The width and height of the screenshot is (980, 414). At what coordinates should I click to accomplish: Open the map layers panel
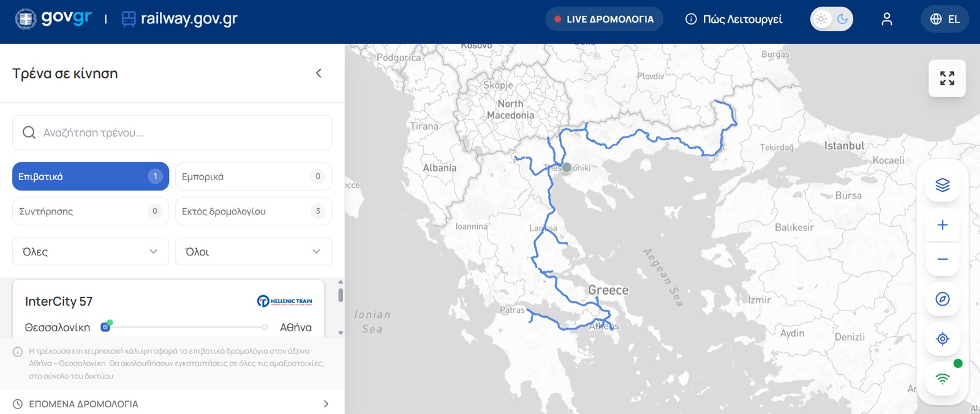tap(942, 185)
